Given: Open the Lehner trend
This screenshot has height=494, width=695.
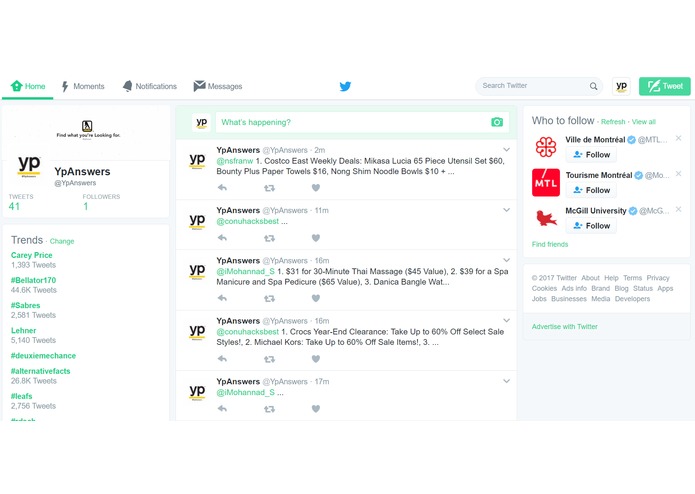Looking at the screenshot, I should pos(23,331).
